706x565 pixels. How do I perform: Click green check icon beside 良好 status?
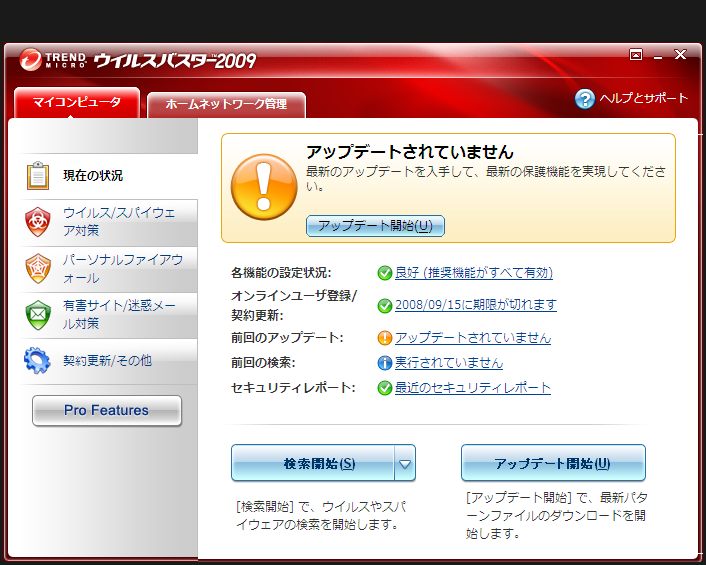385,273
